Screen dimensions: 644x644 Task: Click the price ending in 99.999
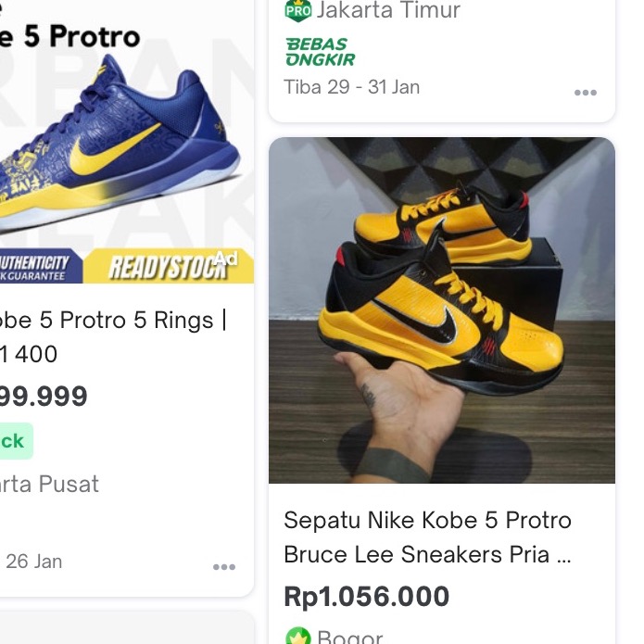(x=44, y=397)
